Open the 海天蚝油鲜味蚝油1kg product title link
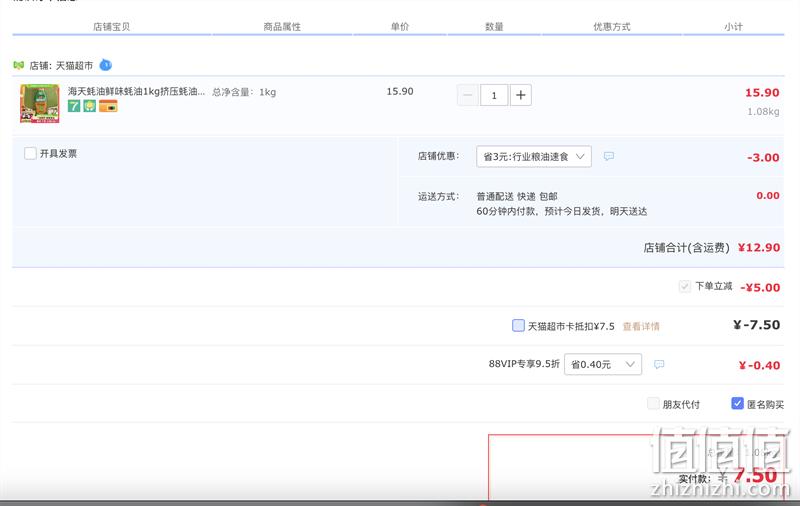 click(x=136, y=91)
